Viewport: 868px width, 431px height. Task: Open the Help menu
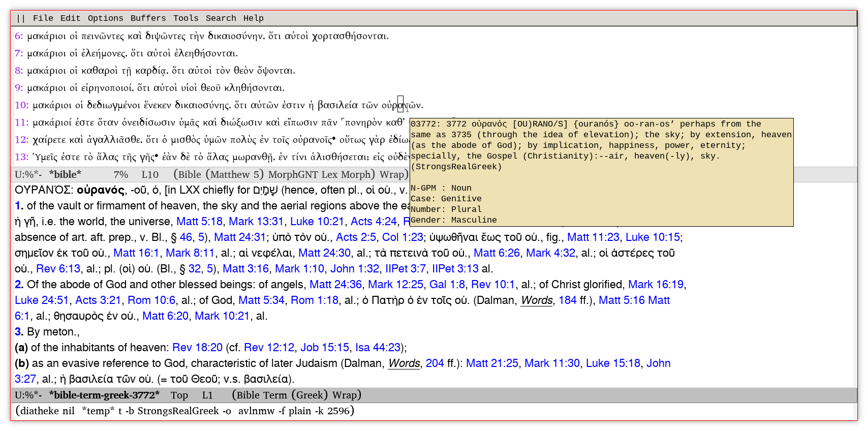coord(253,18)
